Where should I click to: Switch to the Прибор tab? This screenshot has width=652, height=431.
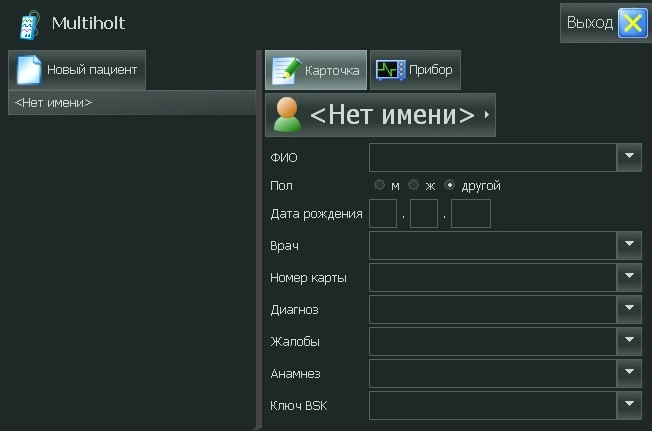[415, 70]
